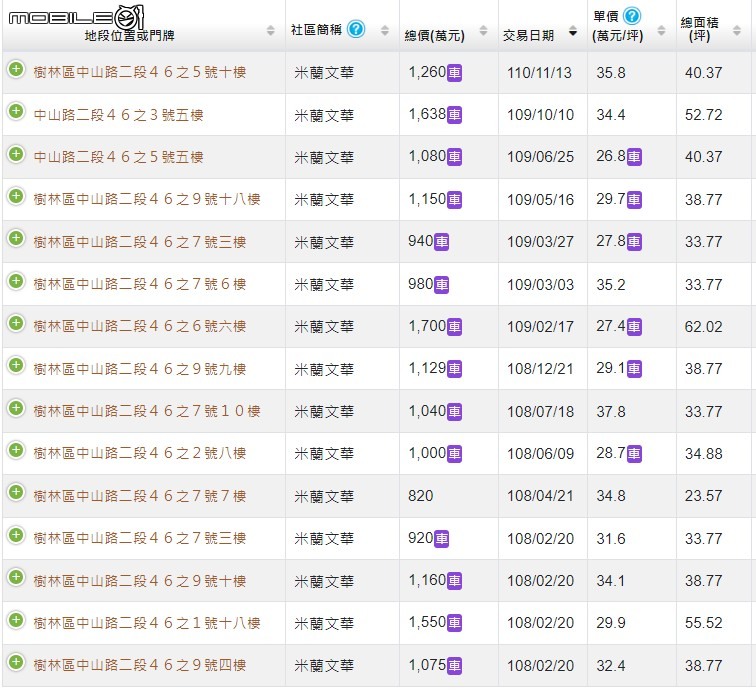Select date cell 109/10/10
Viewport: 756px width, 692px height.
click(x=540, y=115)
